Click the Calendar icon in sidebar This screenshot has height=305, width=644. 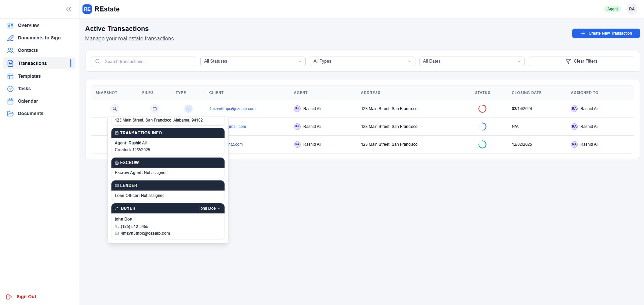tap(10, 101)
